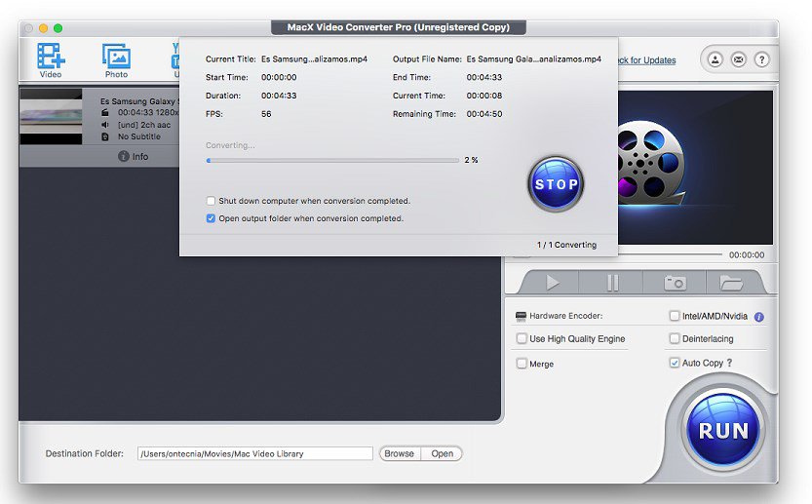Click the '[und] 2ch aac' audio entry
Screen dimensions: 812x504
[144, 125]
